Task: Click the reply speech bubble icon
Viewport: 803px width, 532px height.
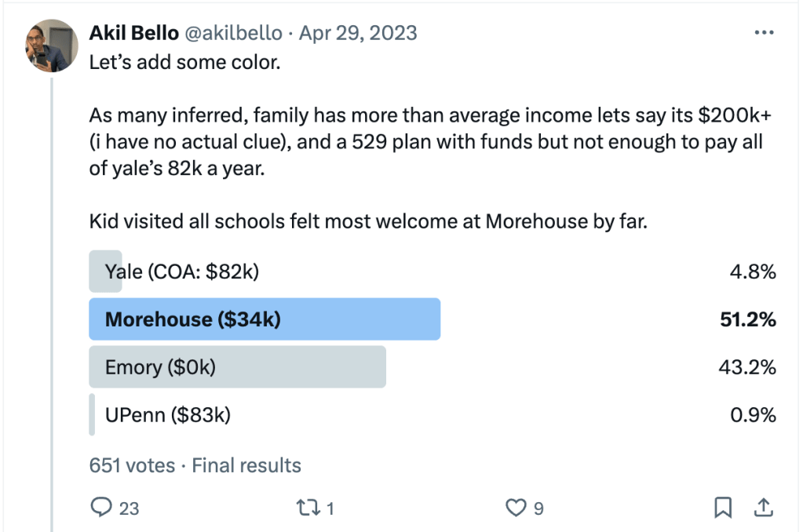Action: 101,508
